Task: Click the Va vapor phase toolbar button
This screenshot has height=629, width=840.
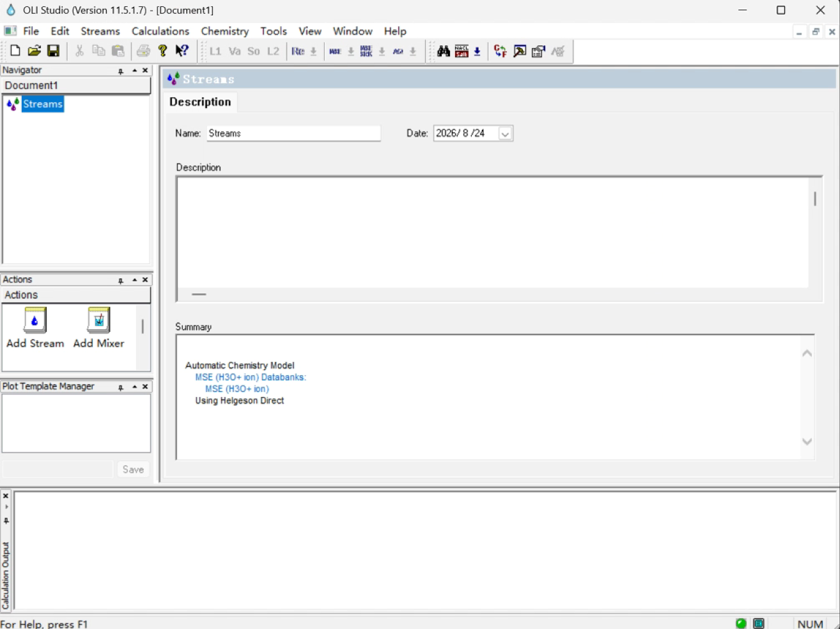Action: pos(235,51)
